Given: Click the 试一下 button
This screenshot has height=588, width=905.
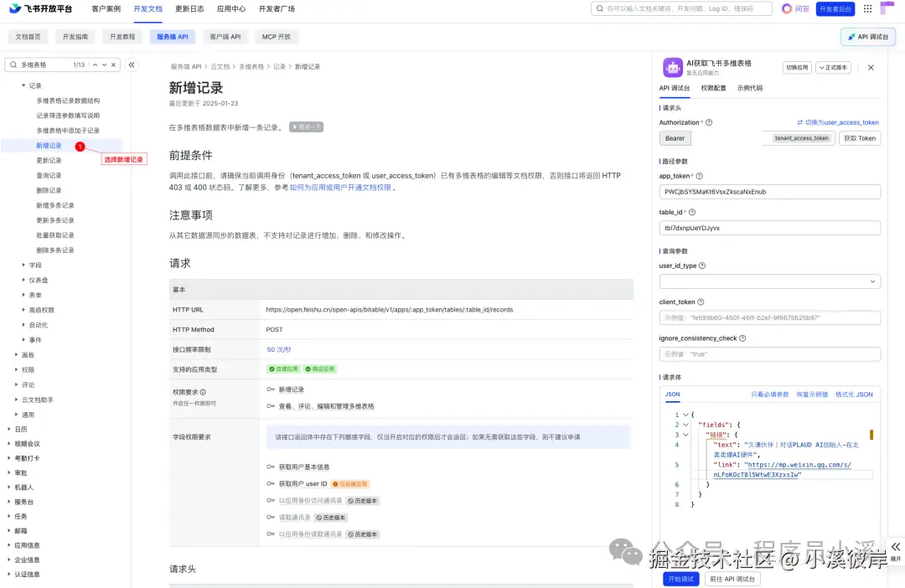Looking at the screenshot, I should (x=307, y=127).
